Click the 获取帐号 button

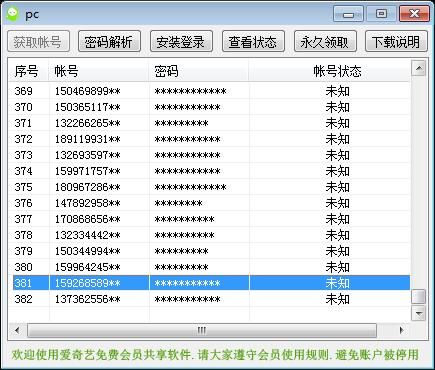[x=38, y=41]
